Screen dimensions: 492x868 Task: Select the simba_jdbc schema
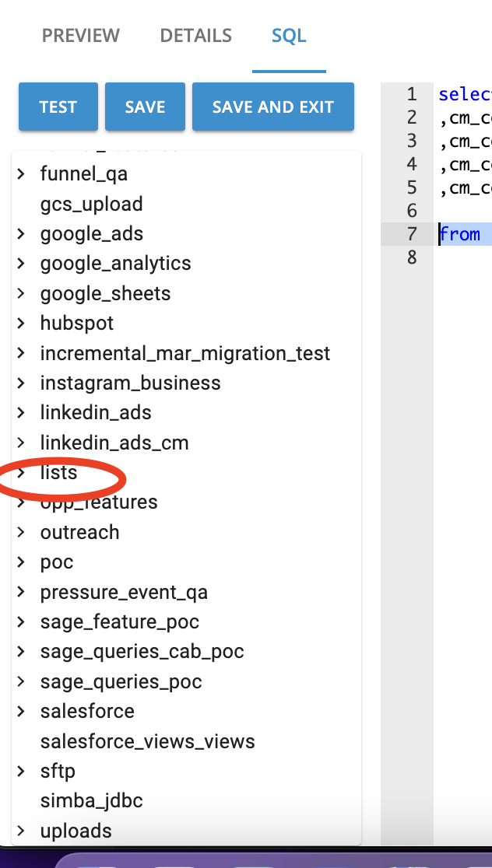click(x=91, y=800)
